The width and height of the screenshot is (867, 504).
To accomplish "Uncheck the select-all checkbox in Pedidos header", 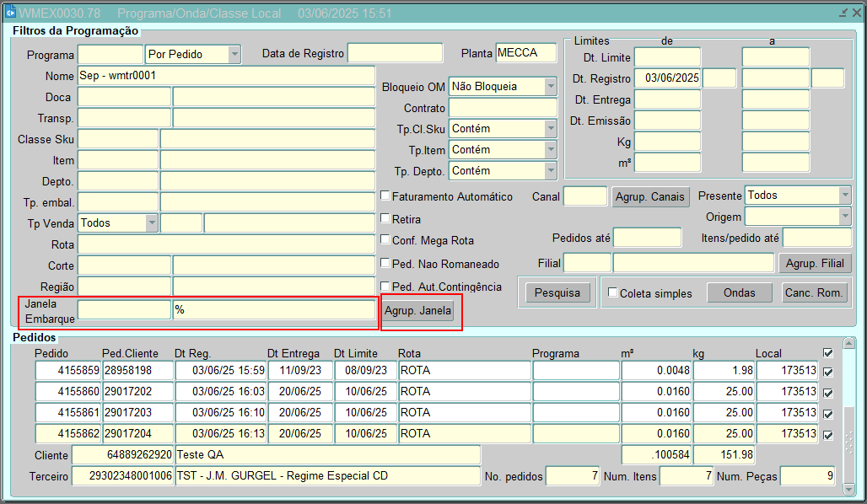I will (827, 352).
